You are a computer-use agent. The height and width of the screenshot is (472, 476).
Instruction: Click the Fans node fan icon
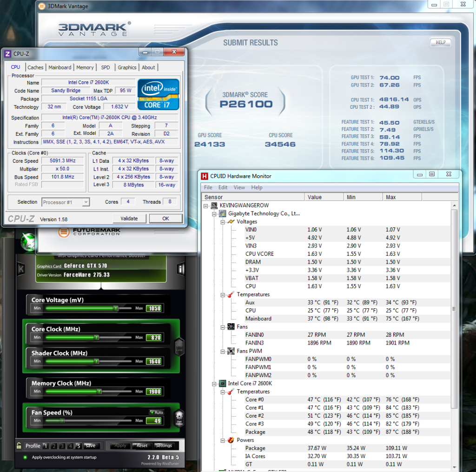[231, 327]
